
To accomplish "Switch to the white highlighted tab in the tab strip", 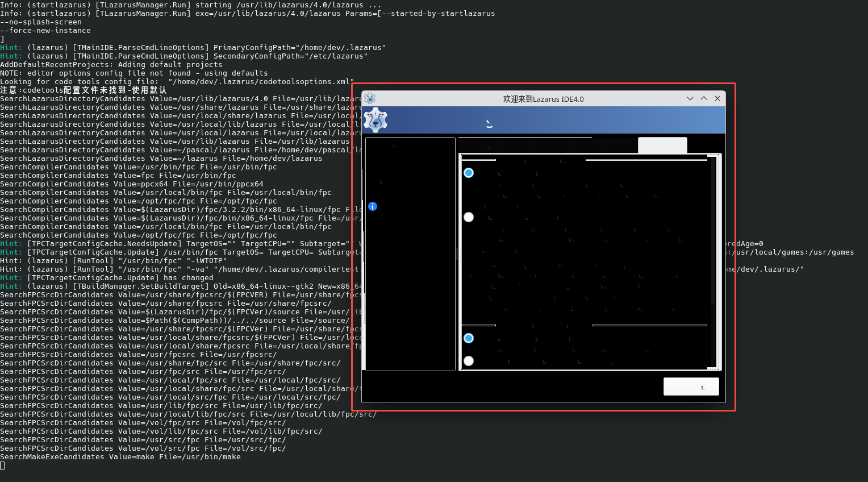I will coord(662,146).
